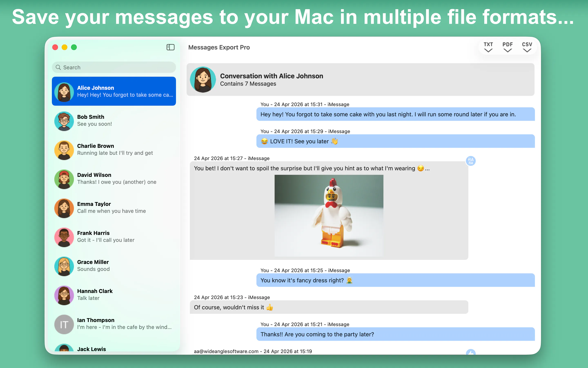Click the 15:21 message timestamp
The width and height of the screenshot is (588, 368).
(x=305, y=324)
